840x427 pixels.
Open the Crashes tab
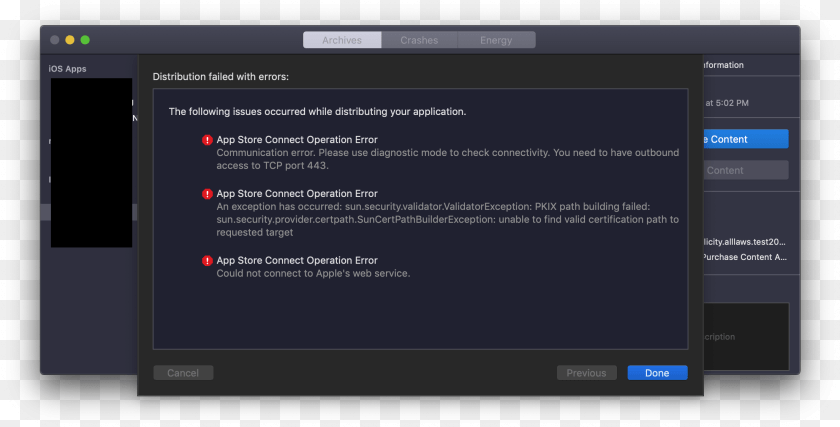point(419,40)
